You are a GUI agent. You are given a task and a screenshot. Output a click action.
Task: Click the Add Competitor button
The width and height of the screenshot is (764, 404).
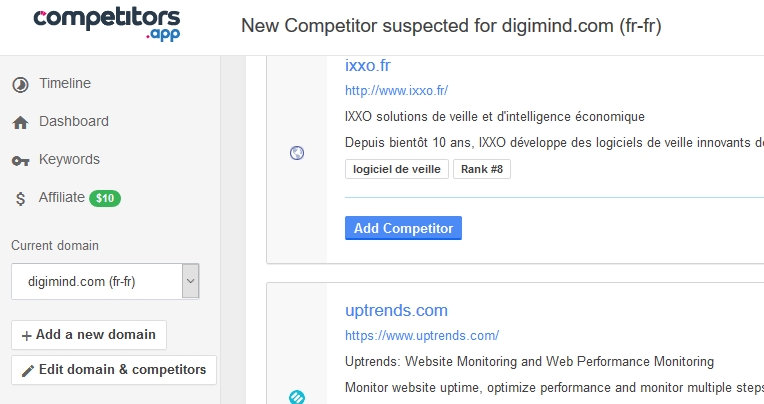403,228
